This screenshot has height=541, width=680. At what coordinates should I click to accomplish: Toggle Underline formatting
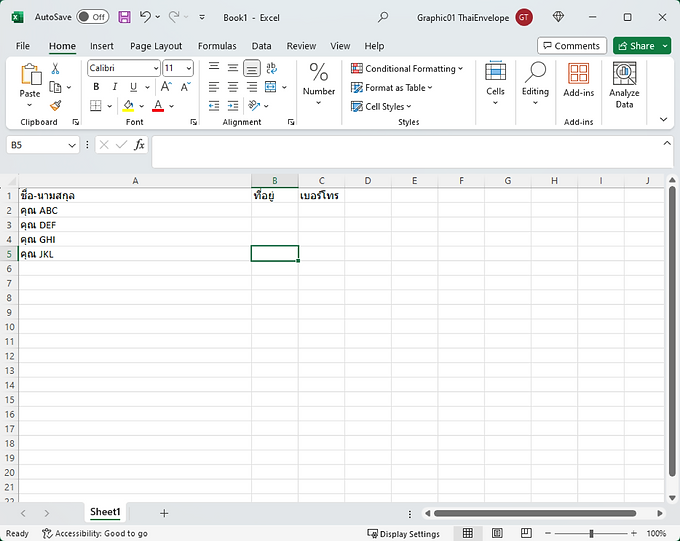click(x=134, y=87)
